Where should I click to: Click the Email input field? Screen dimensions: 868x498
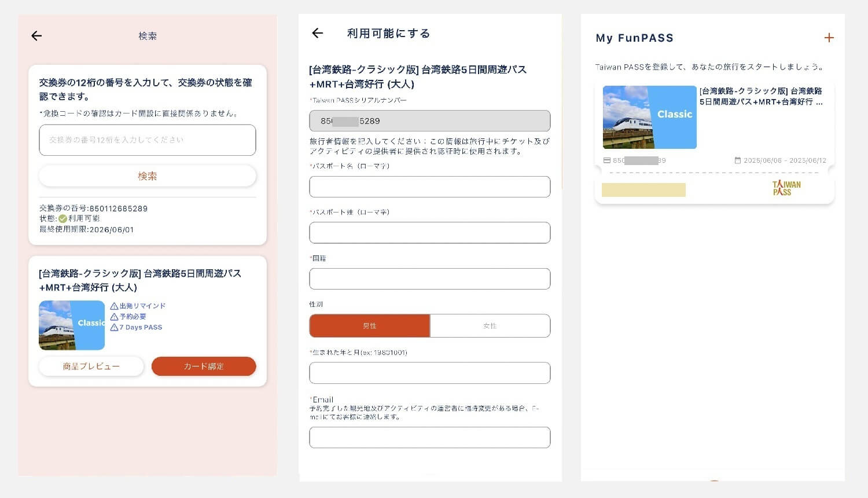(429, 438)
